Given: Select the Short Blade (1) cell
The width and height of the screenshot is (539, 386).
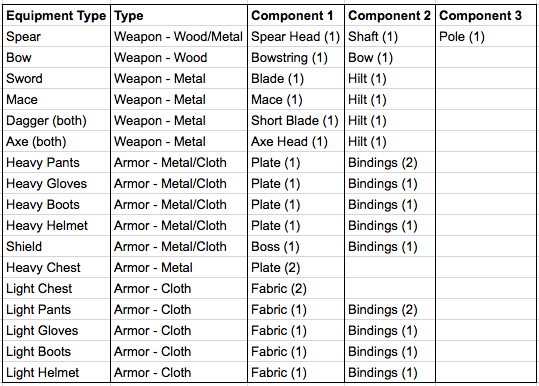Looking at the screenshot, I should click(296, 120).
